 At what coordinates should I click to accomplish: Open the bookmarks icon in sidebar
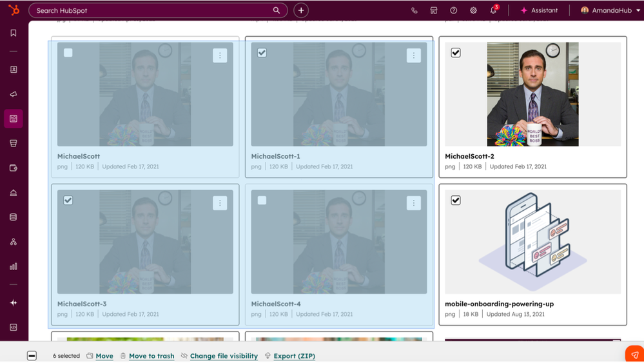(x=14, y=33)
